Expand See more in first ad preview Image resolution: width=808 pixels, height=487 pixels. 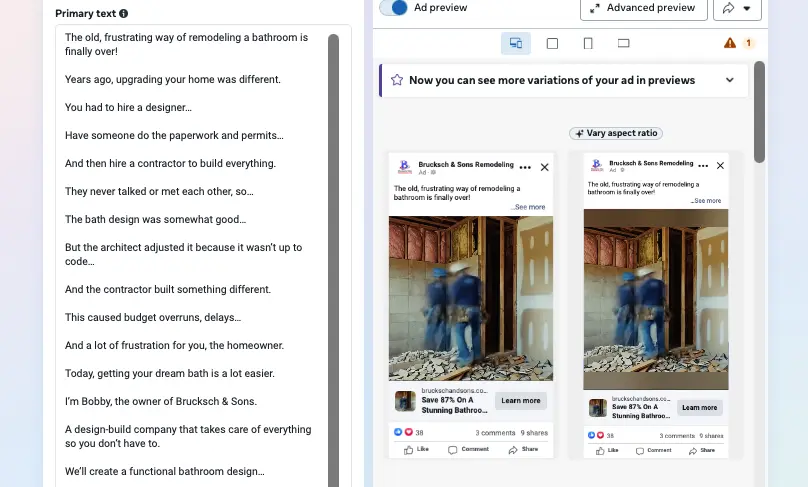click(529, 207)
